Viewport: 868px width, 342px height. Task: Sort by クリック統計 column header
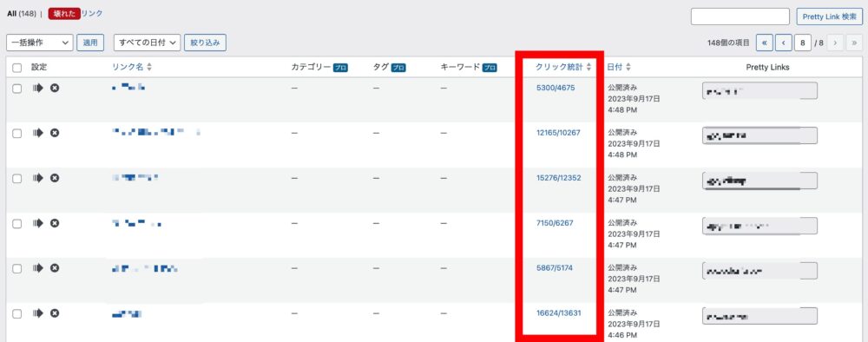coord(563,67)
